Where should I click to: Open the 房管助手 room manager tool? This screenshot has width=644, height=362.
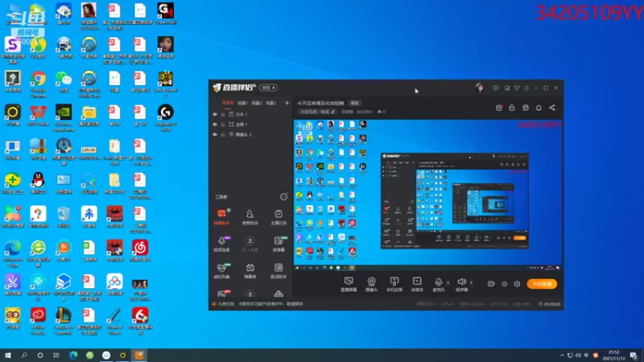[x=250, y=216]
